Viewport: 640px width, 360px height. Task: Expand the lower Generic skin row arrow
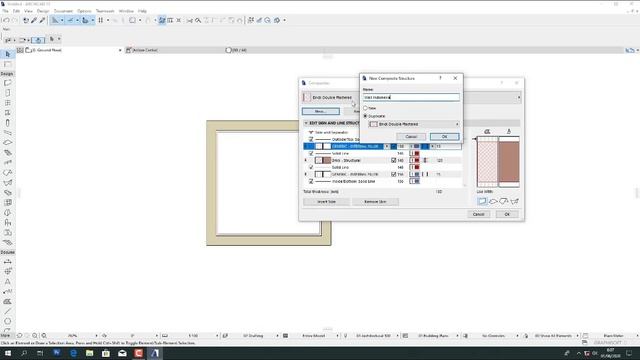pos(306,174)
